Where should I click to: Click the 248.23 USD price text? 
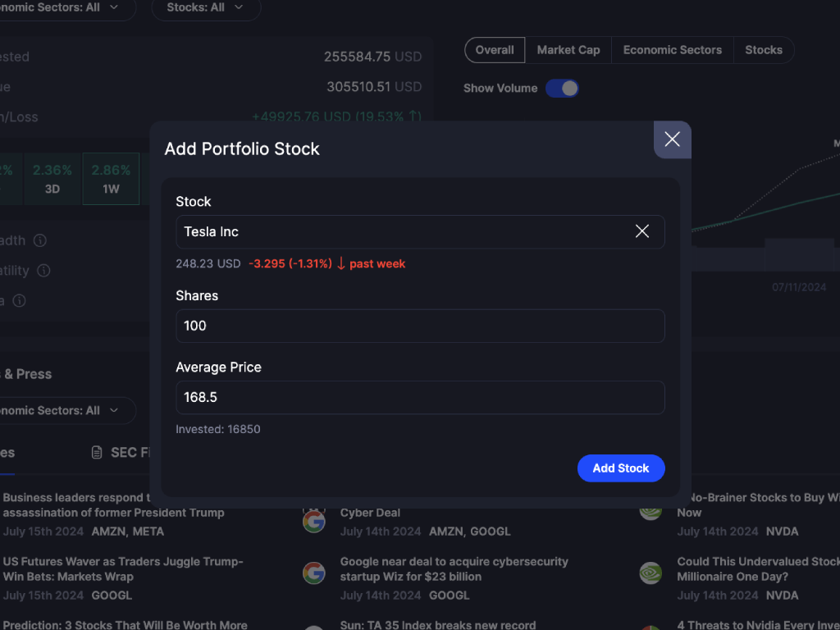pyautogui.click(x=208, y=263)
